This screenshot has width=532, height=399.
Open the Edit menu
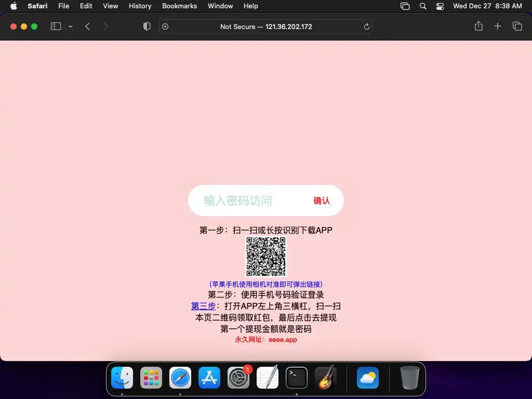click(x=86, y=6)
